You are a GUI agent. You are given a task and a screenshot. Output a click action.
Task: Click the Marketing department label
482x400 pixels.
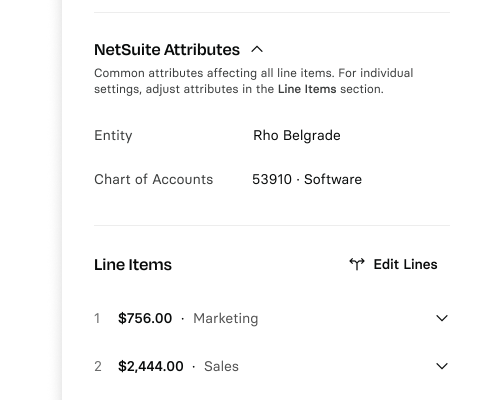[x=226, y=319]
